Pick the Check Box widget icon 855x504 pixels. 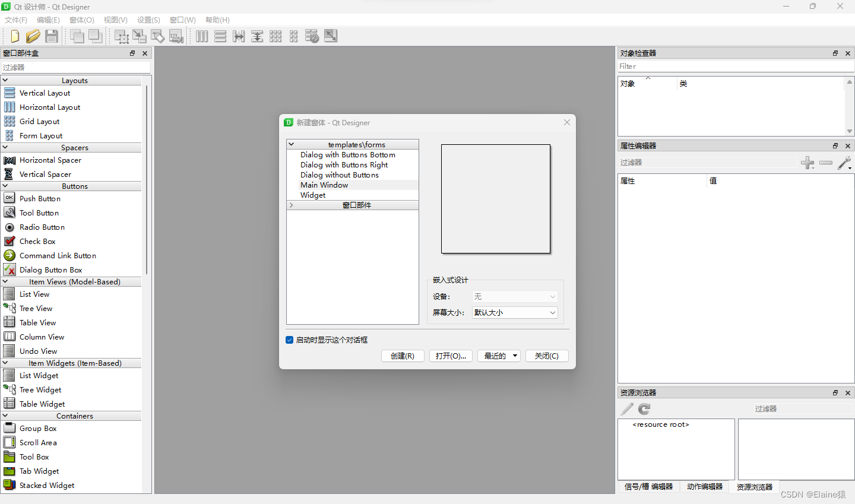pos(9,241)
